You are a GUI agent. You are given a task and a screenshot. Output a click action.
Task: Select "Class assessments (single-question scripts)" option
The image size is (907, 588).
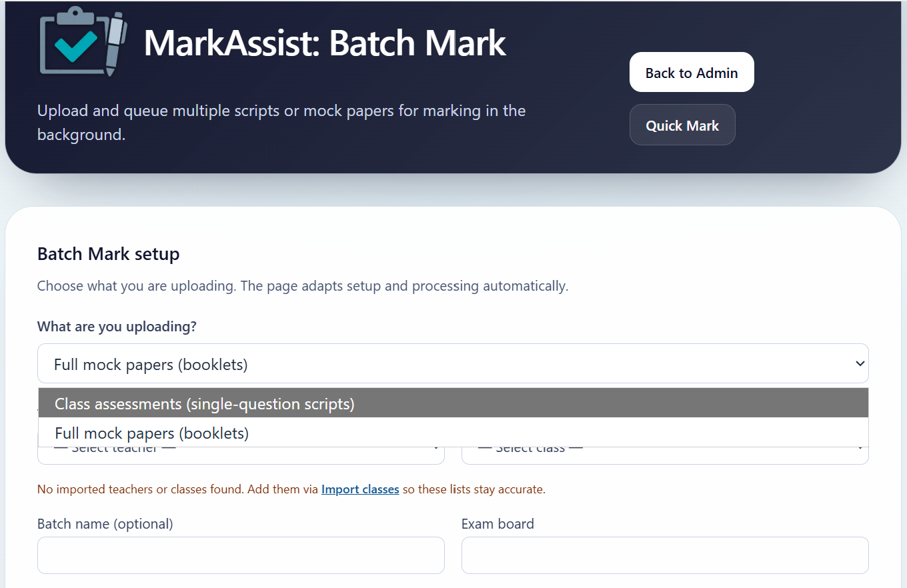pos(204,403)
